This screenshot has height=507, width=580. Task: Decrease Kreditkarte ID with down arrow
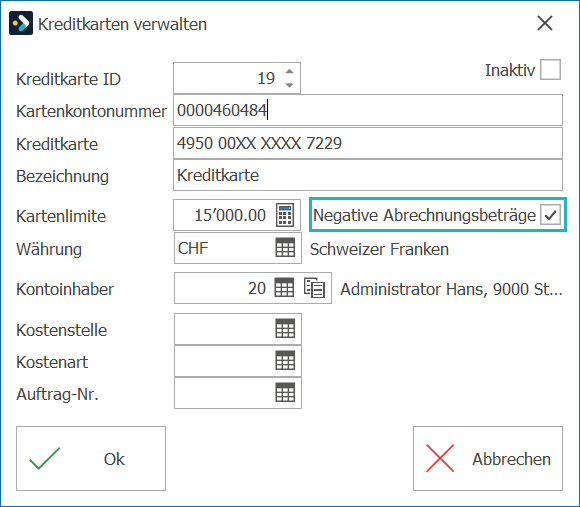click(290, 85)
